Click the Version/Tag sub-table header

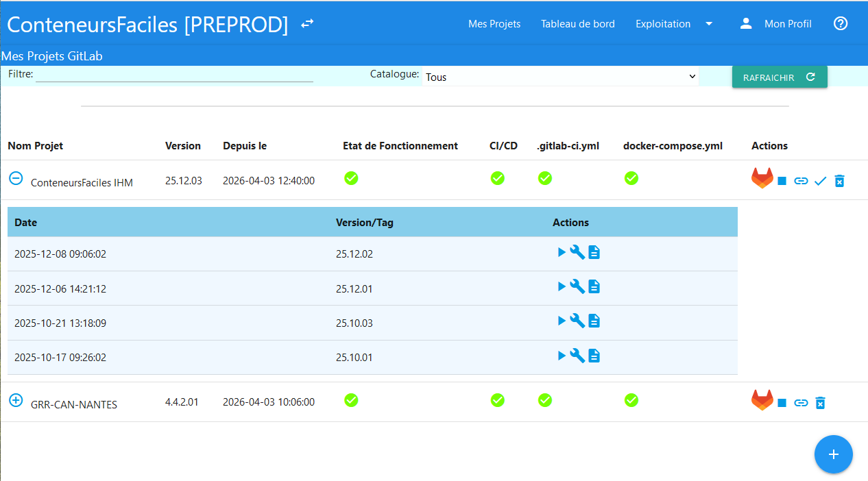point(365,223)
